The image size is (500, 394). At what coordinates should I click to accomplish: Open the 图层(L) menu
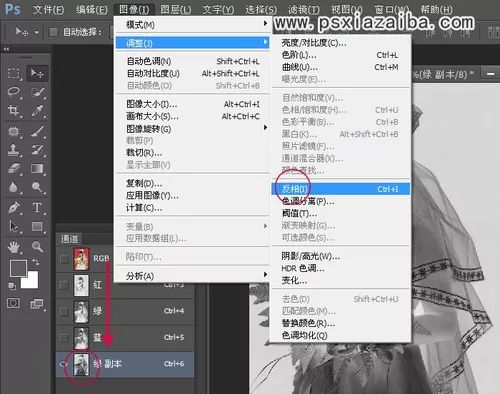(x=176, y=10)
